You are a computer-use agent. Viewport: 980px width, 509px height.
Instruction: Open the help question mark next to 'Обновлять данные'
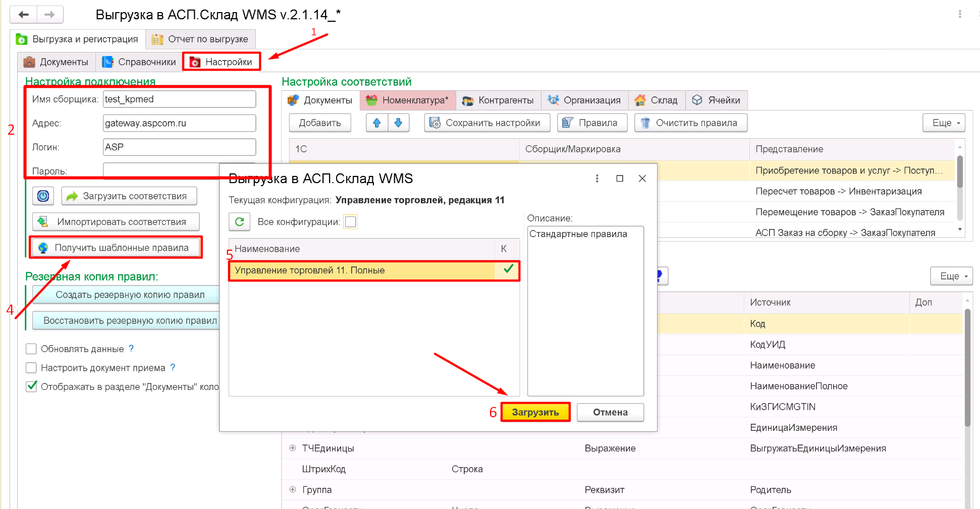131,349
